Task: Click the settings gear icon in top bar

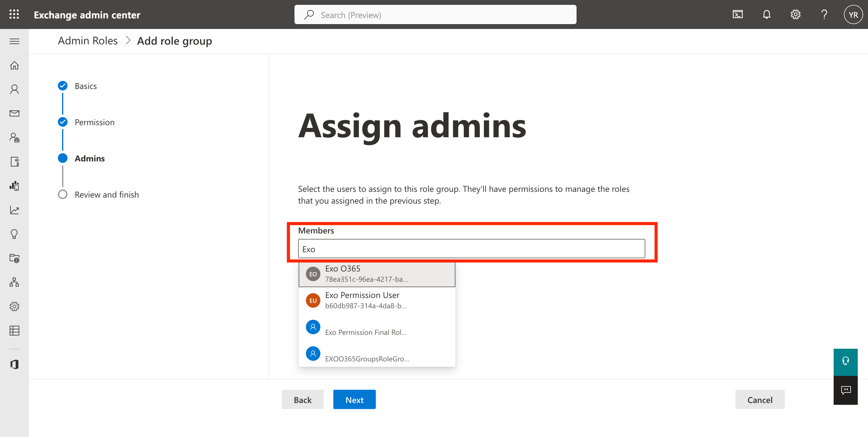Action: pos(795,14)
